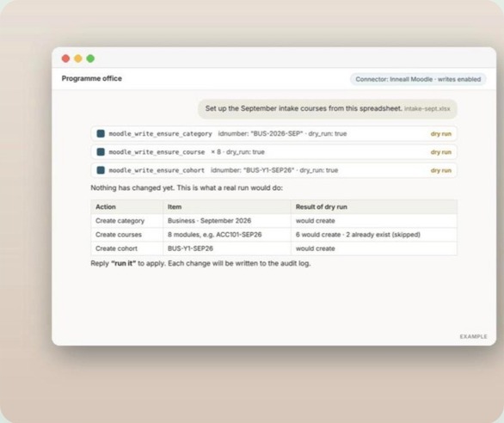Click dry run tag on course call
The height and width of the screenshot is (423, 504).
click(x=441, y=152)
